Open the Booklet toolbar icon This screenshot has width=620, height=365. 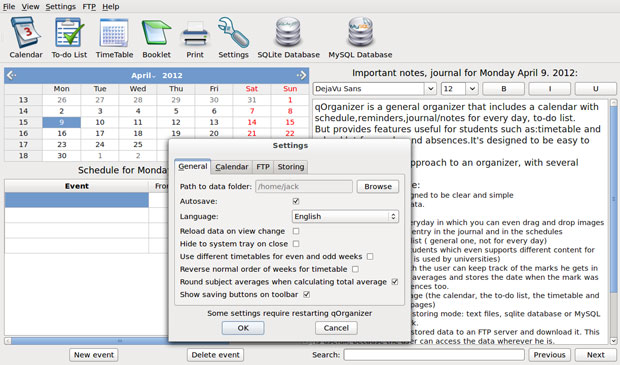pyautogui.click(x=157, y=38)
